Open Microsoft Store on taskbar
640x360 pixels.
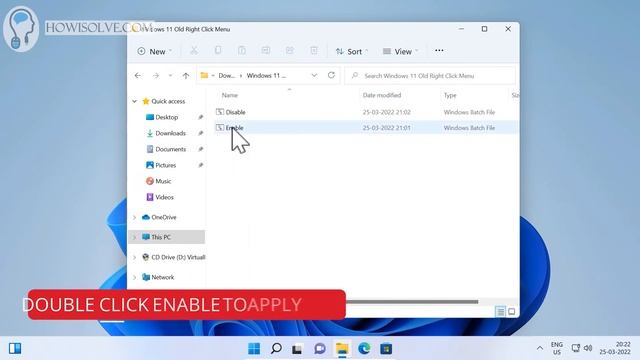(x=386, y=349)
